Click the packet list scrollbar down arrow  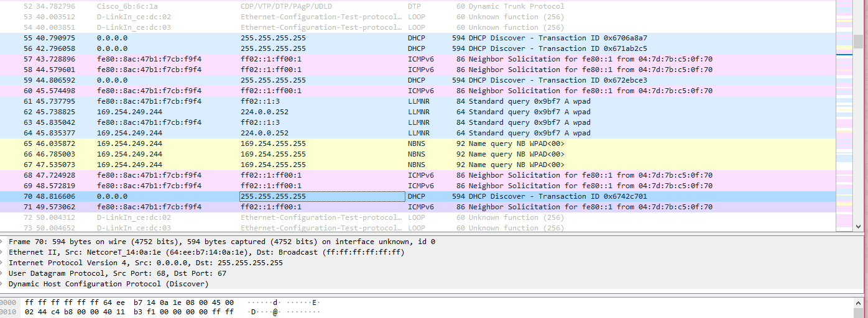[858, 227]
